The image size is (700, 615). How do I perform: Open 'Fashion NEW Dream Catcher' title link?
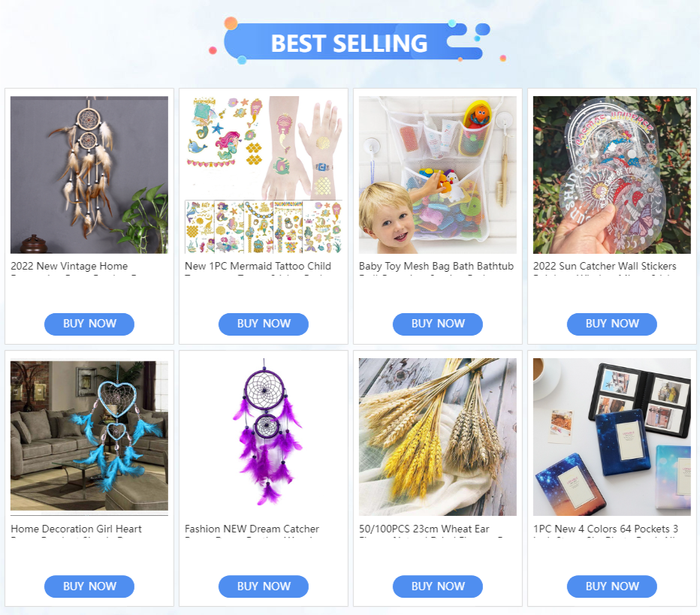[x=252, y=529]
